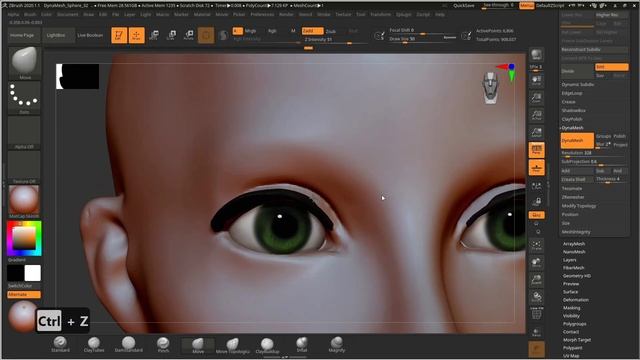Image resolution: width=640 pixels, height=360 pixels.
Task: Click the AAHalf icon on right shelf
Action: [x=536, y=132]
